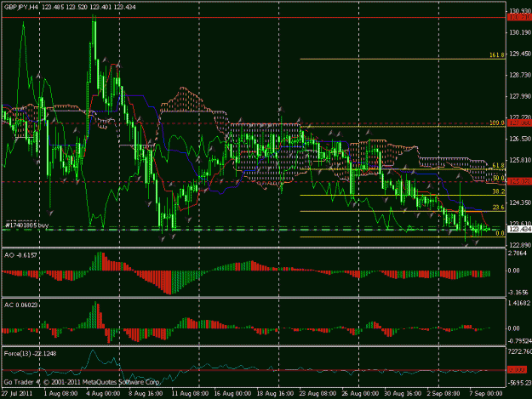Screen dimensions: 532x399
Task: Click the -3.1656 AO scale minimum
Action: (x=518, y=292)
